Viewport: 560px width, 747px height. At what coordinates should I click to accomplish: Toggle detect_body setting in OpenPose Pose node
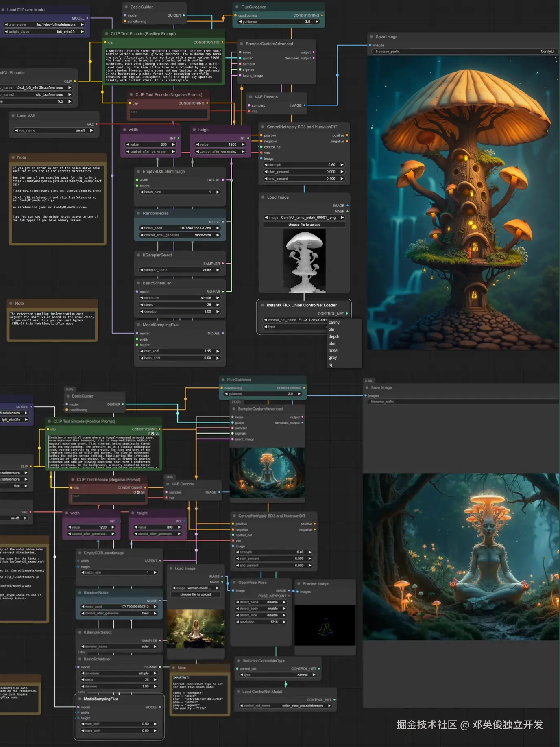(x=261, y=609)
